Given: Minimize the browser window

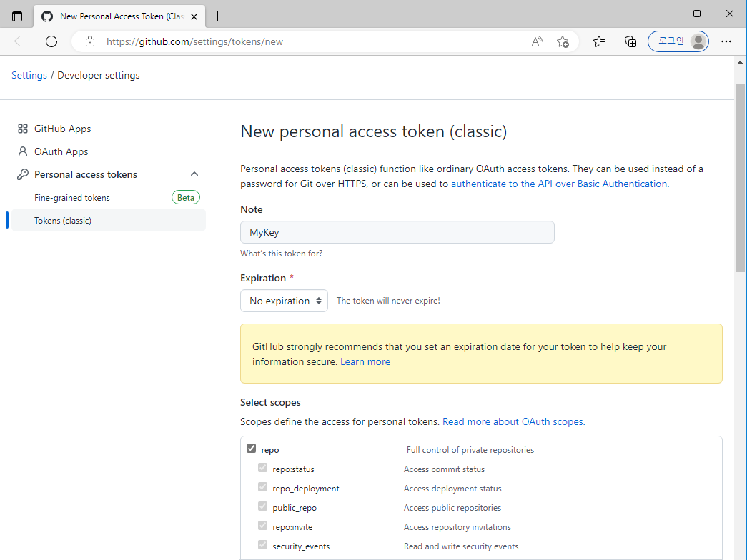Looking at the screenshot, I should 663,14.
